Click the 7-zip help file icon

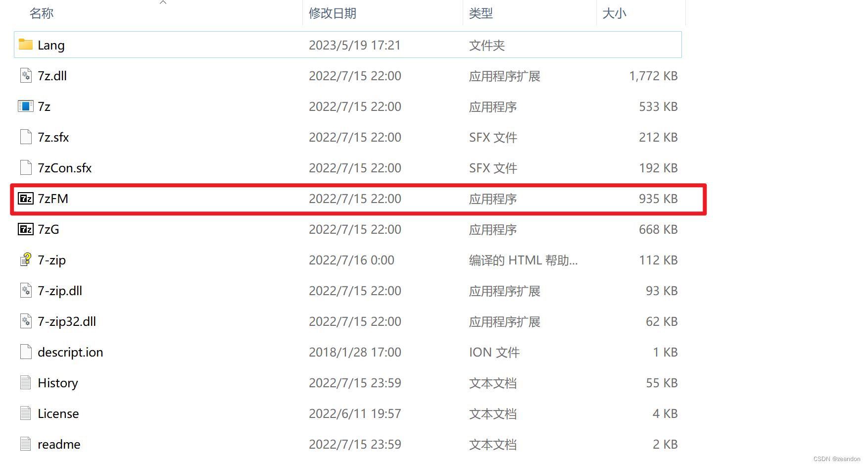pos(26,259)
